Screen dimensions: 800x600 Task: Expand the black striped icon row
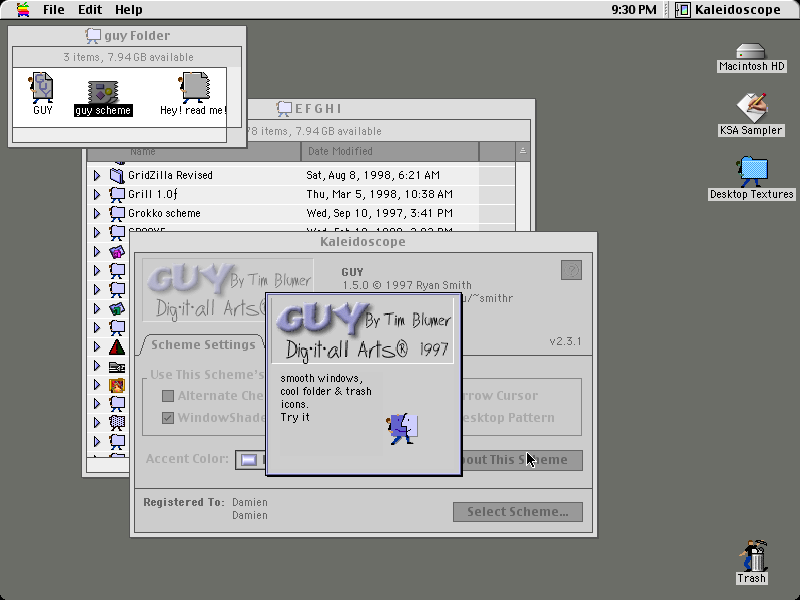[96, 366]
